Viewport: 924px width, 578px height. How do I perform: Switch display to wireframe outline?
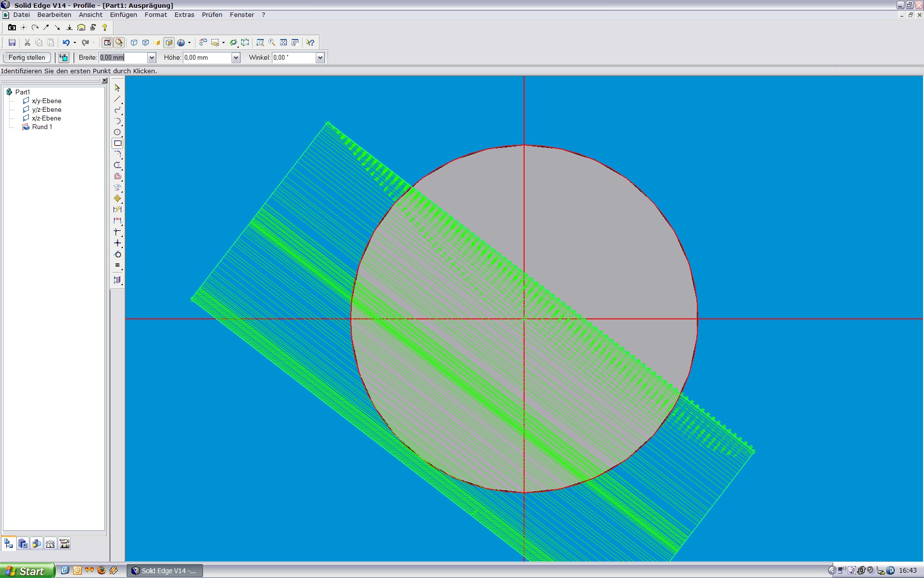tap(134, 42)
